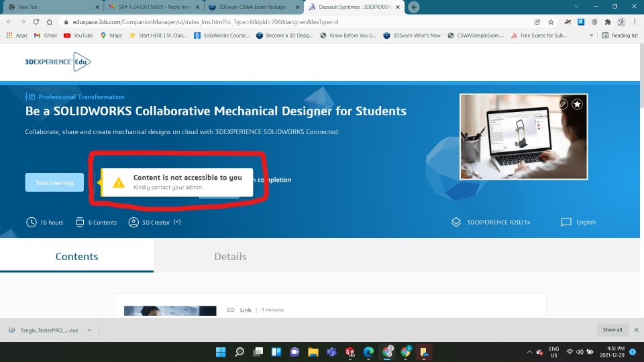Click the browser forward arrow
644x362 pixels.
[23, 21]
